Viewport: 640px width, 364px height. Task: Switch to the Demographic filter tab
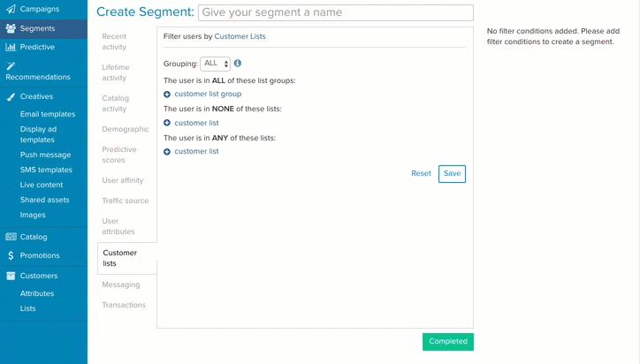pyautogui.click(x=126, y=129)
